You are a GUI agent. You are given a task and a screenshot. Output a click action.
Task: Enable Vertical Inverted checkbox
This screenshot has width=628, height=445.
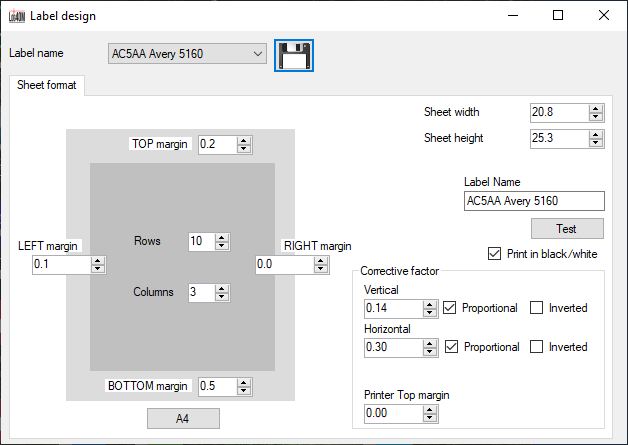pyautogui.click(x=536, y=308)
